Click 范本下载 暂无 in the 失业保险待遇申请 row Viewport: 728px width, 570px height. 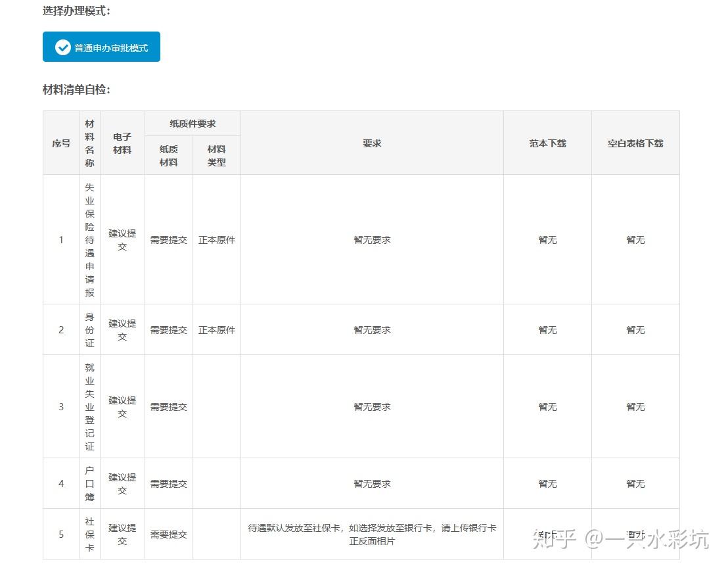tap(547, 240)
